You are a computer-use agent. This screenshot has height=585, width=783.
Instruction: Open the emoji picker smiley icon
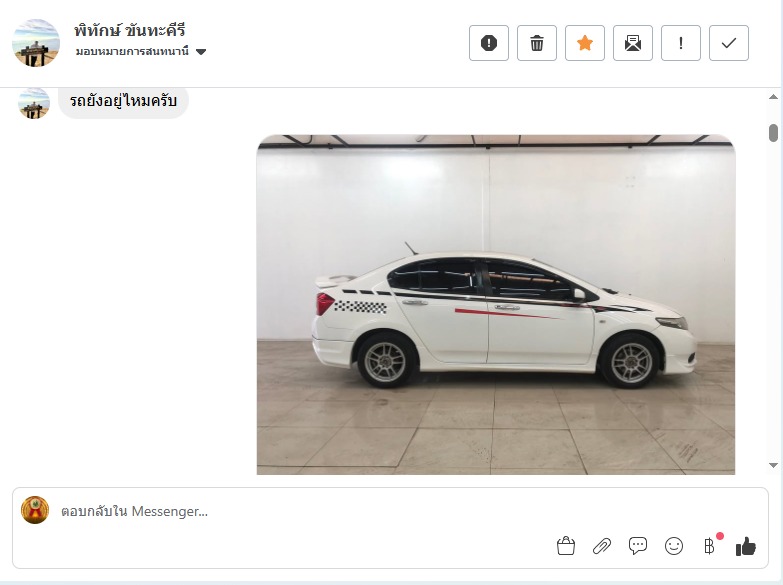tap(674, 546)
